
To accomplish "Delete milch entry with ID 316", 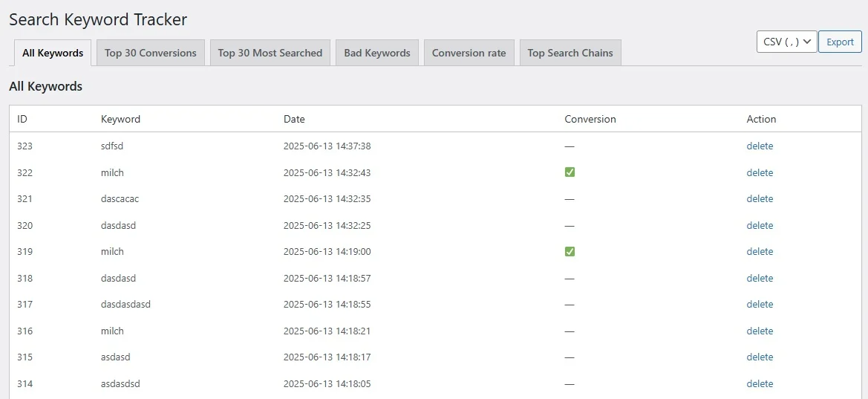I will coord(760,331).
